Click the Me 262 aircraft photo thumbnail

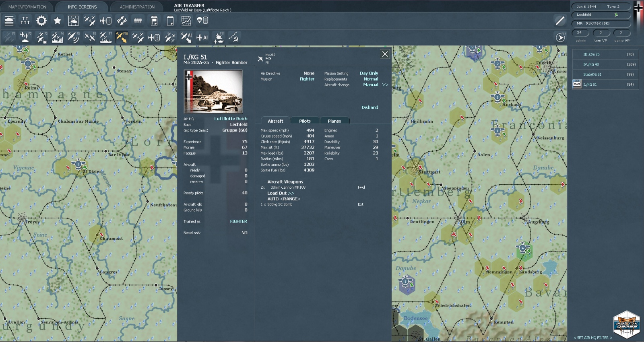tap(213, 92)
